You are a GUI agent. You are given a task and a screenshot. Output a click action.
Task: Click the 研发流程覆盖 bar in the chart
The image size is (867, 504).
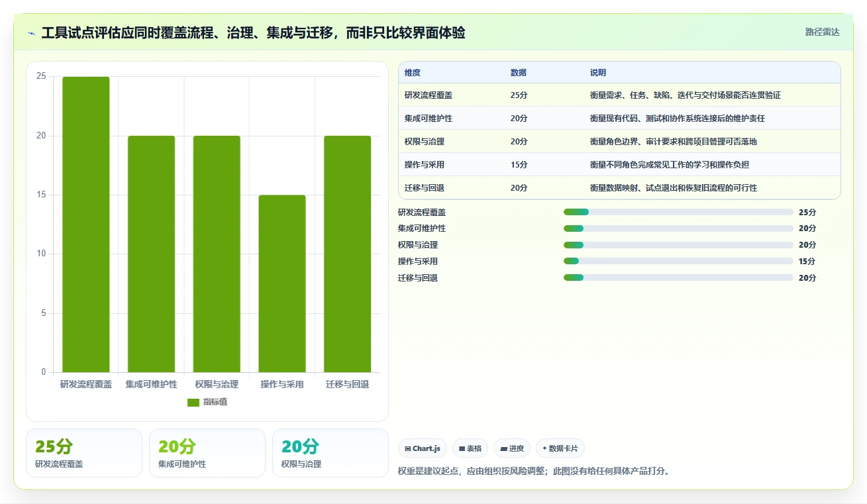86,225
